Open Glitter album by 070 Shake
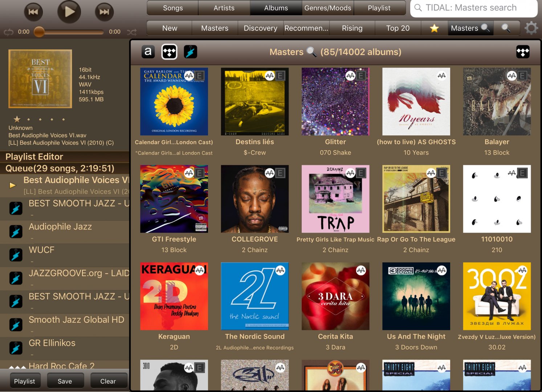The height and width of the screenshot is (392, 542). [x=335, y=102]
